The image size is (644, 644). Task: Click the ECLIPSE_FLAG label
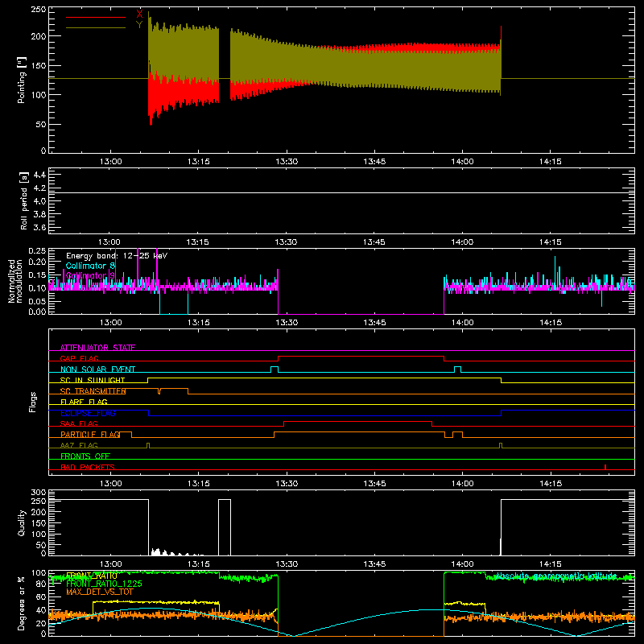[88, 413]
